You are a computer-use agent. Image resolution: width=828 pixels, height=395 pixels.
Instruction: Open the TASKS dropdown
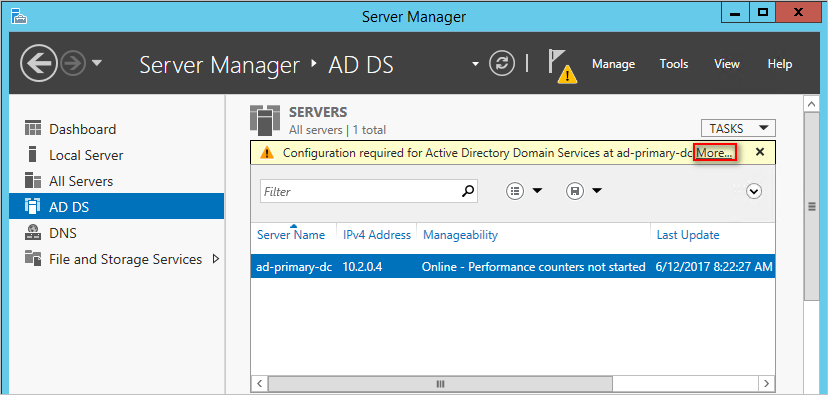[738, 128]
